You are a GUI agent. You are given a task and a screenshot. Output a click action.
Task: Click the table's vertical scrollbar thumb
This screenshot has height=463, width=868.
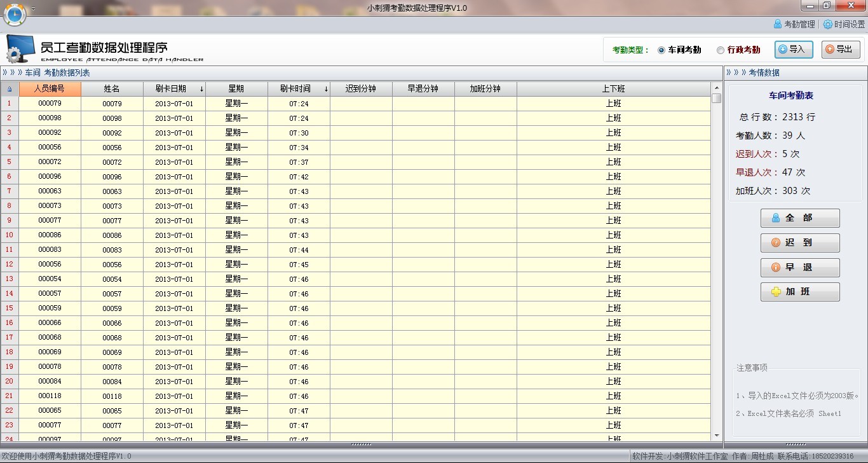716,99
